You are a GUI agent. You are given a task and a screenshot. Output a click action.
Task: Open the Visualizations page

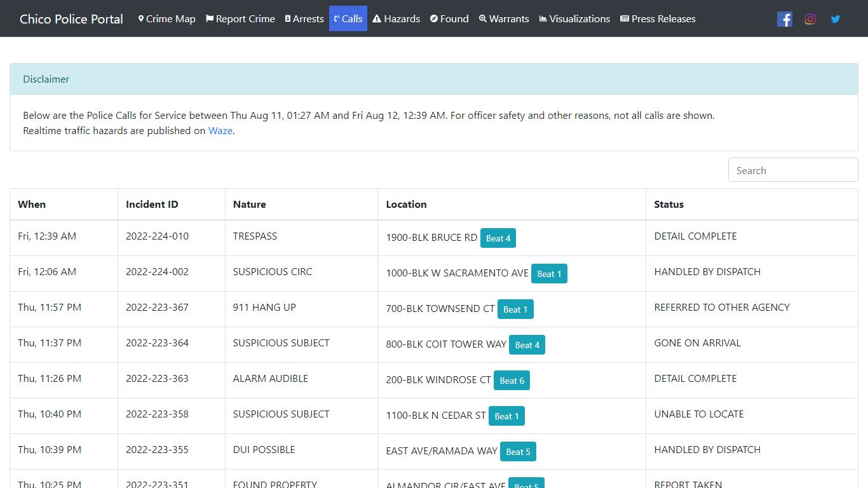tap(574, 19)
